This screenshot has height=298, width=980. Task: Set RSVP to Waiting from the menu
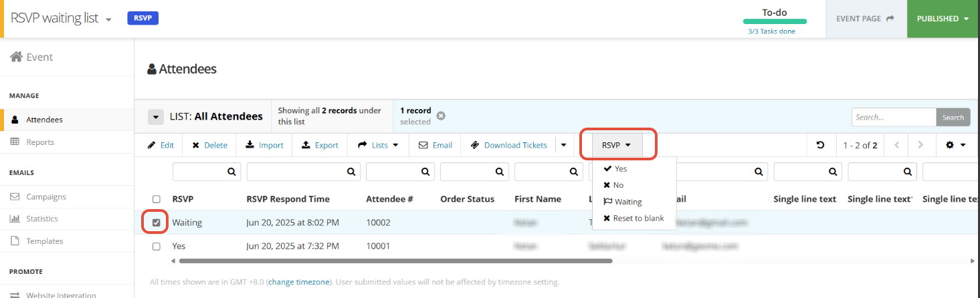tap(622, 202)
